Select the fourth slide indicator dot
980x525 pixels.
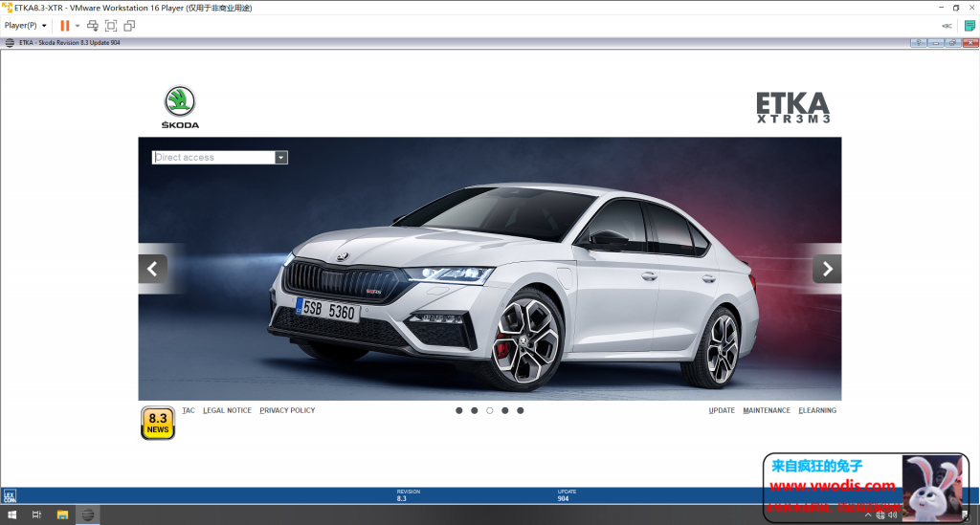505,411
